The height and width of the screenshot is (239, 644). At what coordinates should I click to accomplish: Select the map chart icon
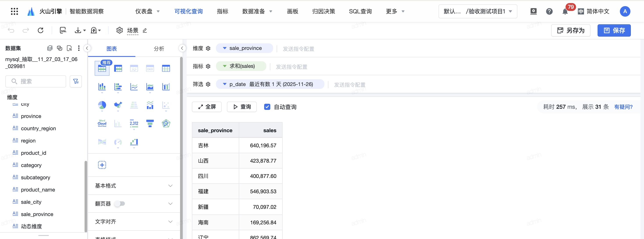click(x=118, y=105)
